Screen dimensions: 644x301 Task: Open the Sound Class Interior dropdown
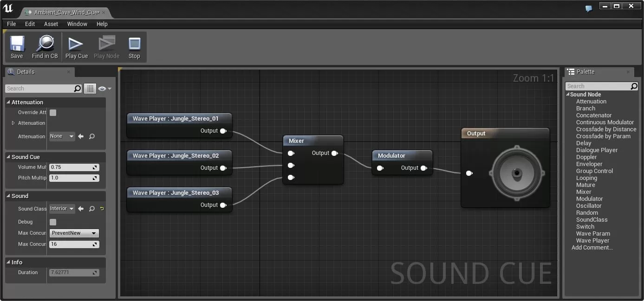click(x=62, y=209)
